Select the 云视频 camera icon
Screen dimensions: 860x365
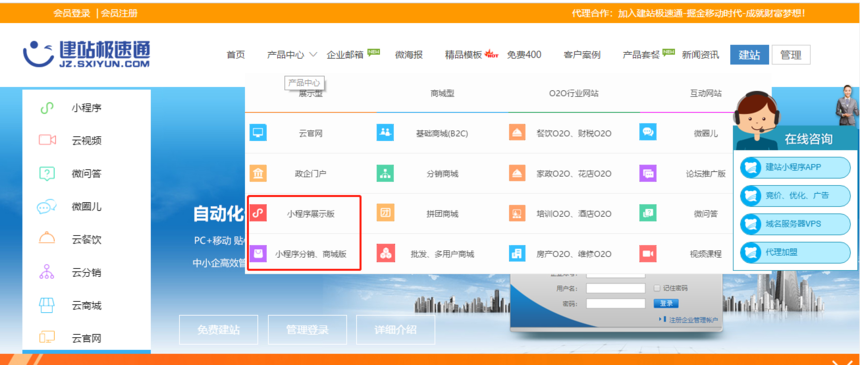[47, 140]
